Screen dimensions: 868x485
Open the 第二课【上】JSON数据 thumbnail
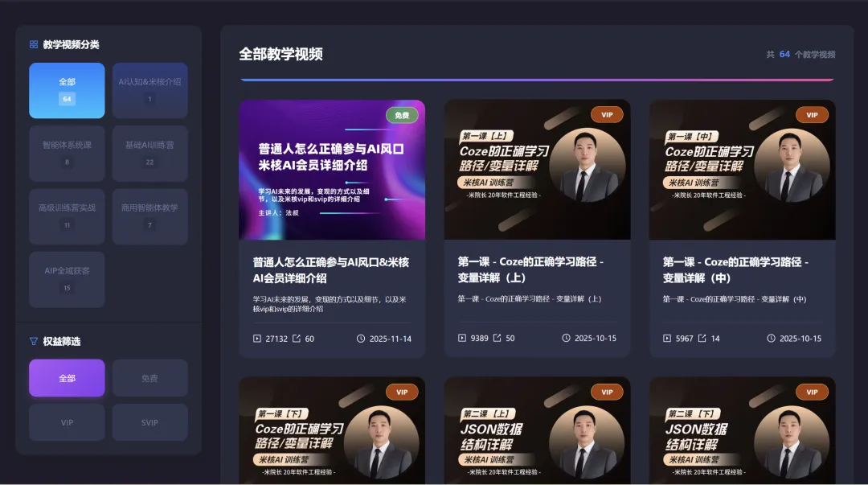pyautogui.click(x=537, y=430)
